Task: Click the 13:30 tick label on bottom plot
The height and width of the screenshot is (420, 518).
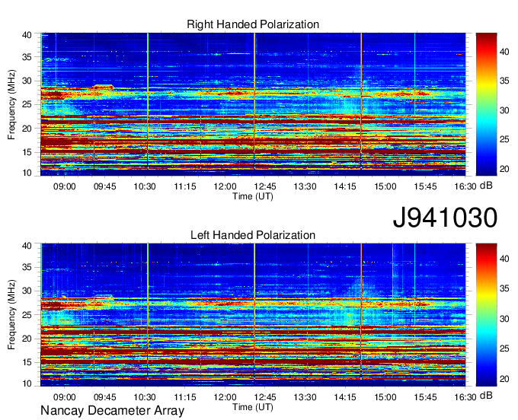Action: point(305,397)
